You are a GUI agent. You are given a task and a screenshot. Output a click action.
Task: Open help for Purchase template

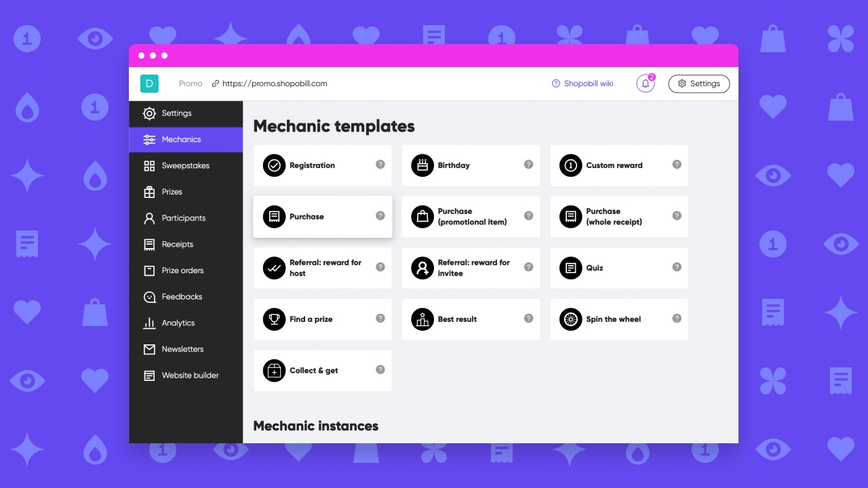380,216
